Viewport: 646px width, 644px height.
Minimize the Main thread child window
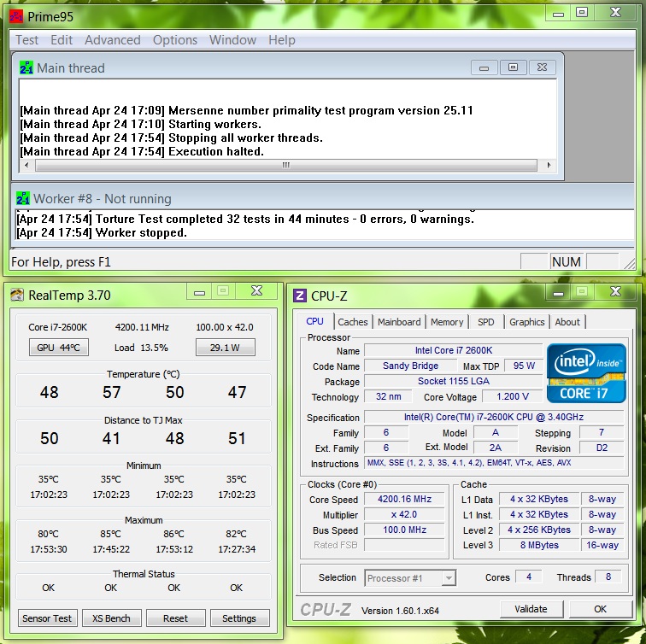tap(484, 67)
